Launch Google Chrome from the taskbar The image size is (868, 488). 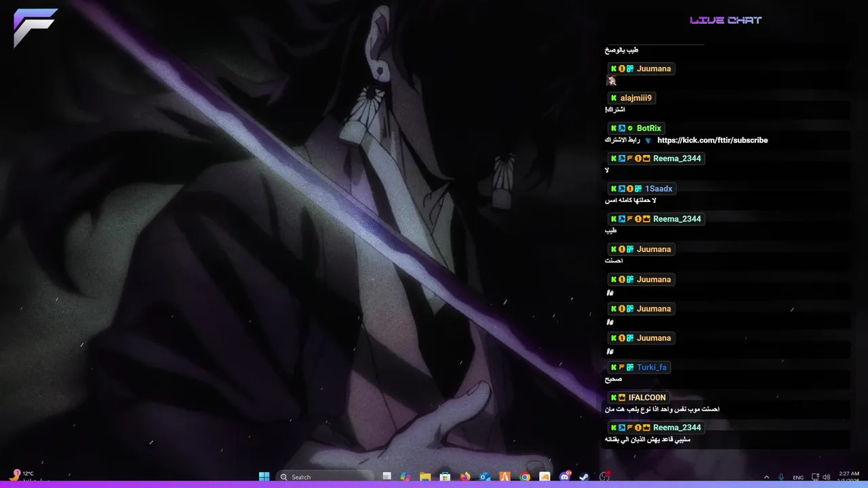click(x=525, y=476)
